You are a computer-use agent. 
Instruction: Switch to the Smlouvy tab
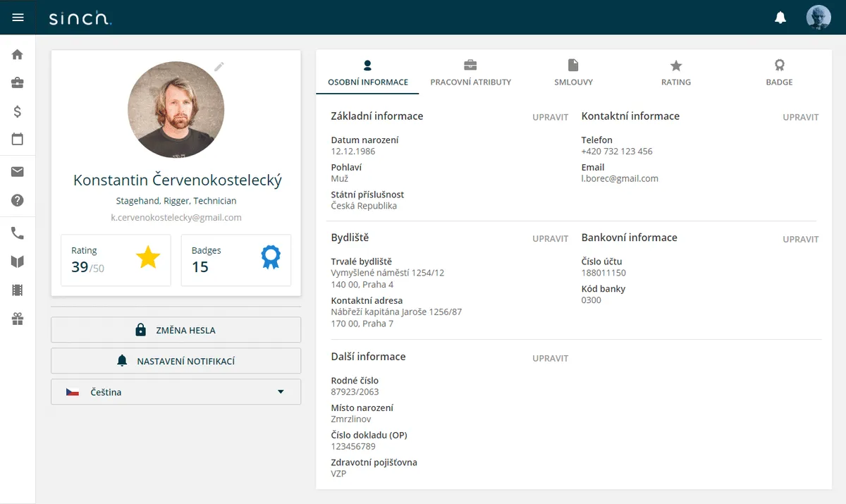573,73
